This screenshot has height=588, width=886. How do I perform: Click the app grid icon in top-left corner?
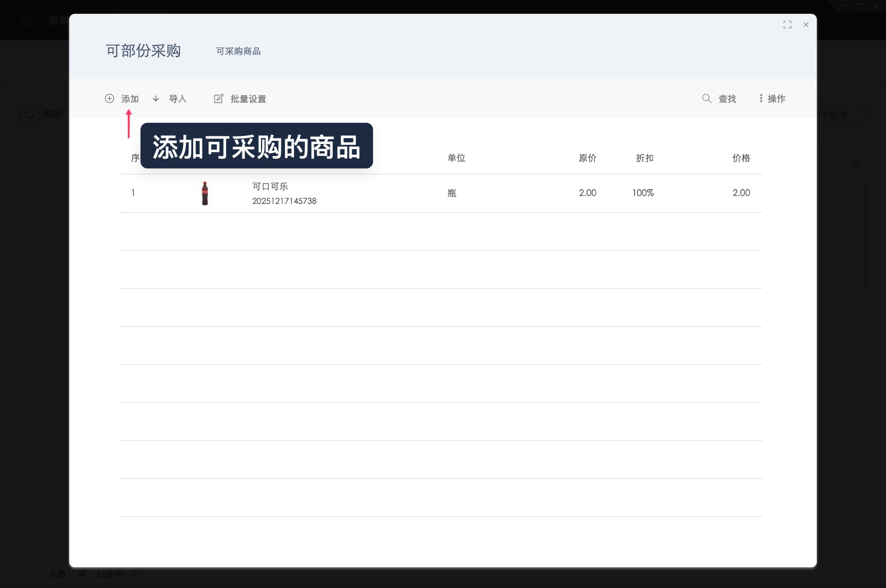click(26, 19)
